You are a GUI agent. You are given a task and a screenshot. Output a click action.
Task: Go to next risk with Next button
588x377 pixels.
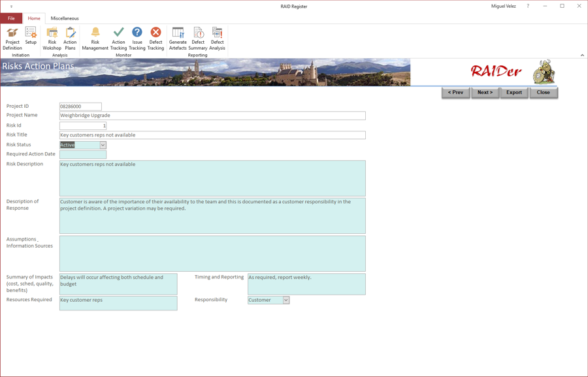485,92
